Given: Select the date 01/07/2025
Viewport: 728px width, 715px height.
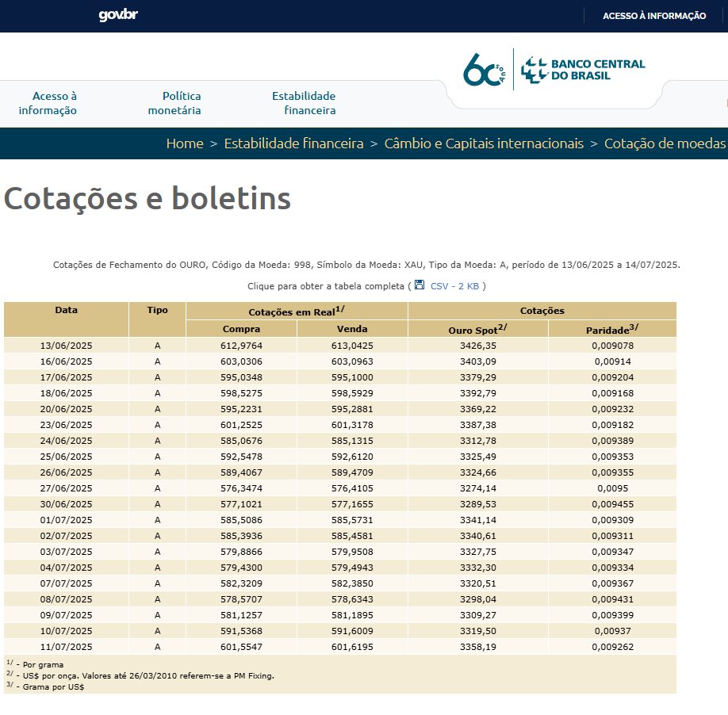Looking at the screenshot, I should [67, 520].
